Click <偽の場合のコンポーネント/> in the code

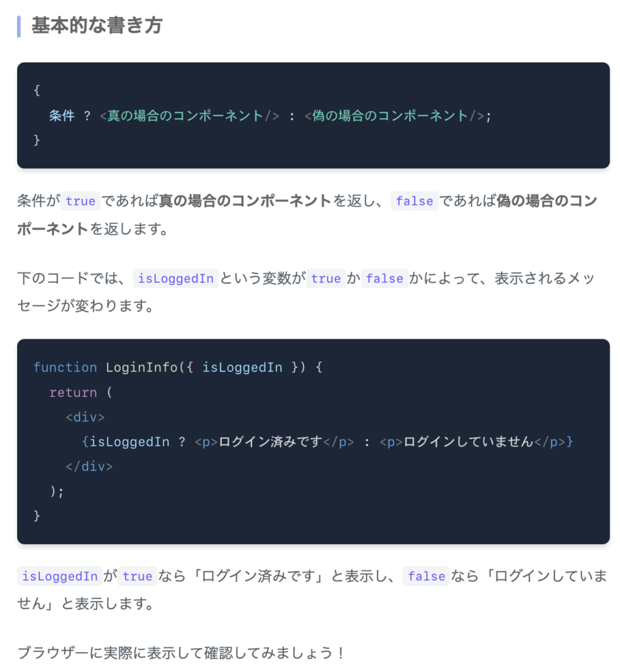click(395, 115)
